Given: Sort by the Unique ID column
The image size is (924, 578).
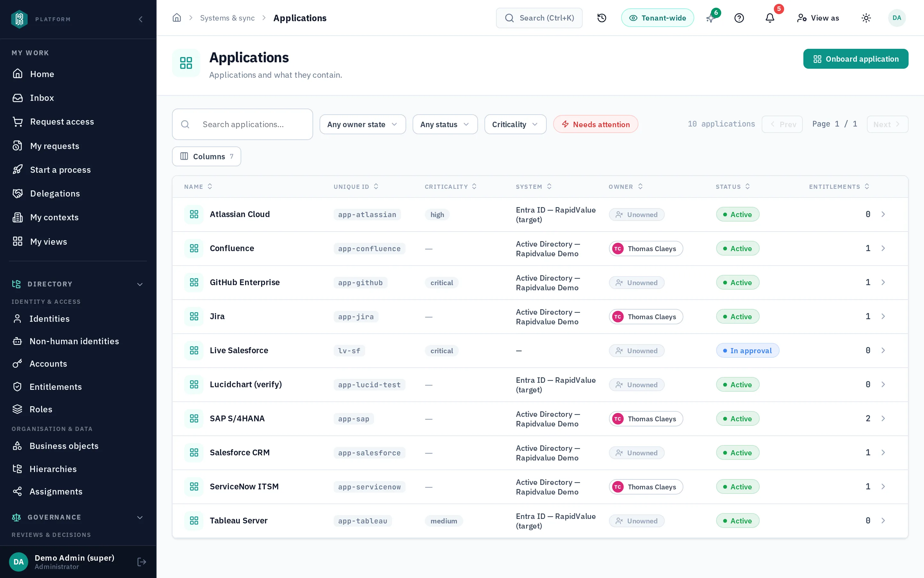Looking at the screenshot, I should click(356, 187).
